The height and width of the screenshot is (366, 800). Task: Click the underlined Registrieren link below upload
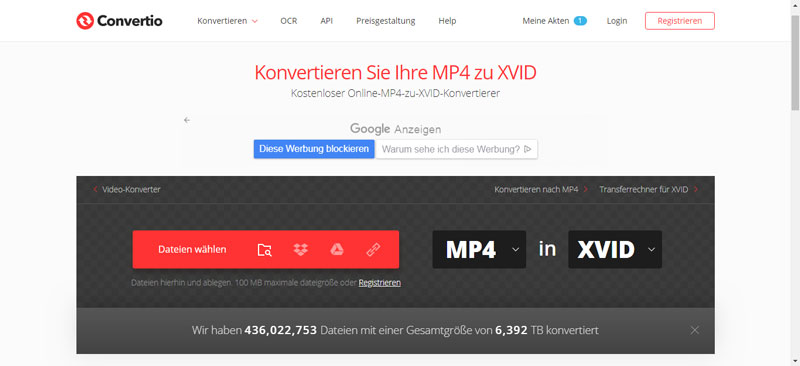[380, 283]
